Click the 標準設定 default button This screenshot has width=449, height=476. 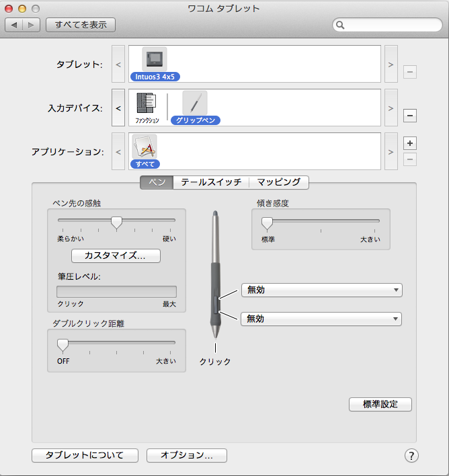380,404
